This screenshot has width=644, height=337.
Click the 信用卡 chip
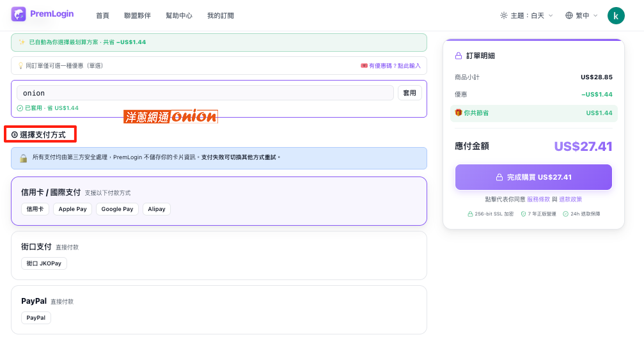(35, 209)
